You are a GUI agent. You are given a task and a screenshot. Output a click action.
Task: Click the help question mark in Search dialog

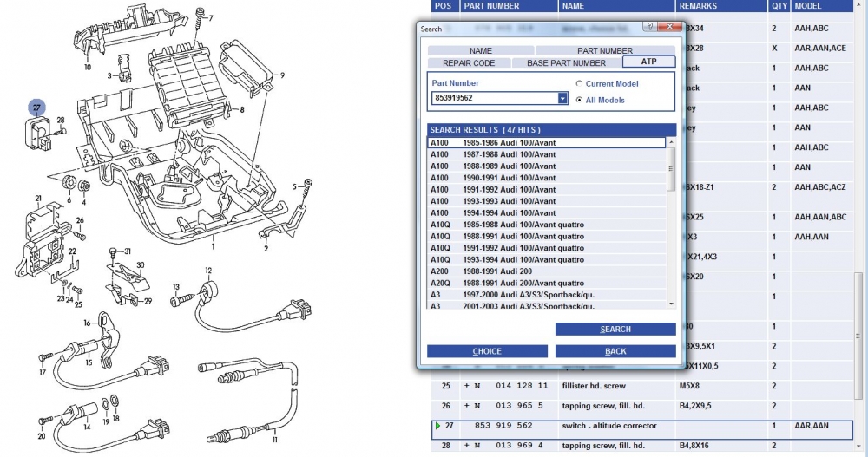[x=650, y=27]
